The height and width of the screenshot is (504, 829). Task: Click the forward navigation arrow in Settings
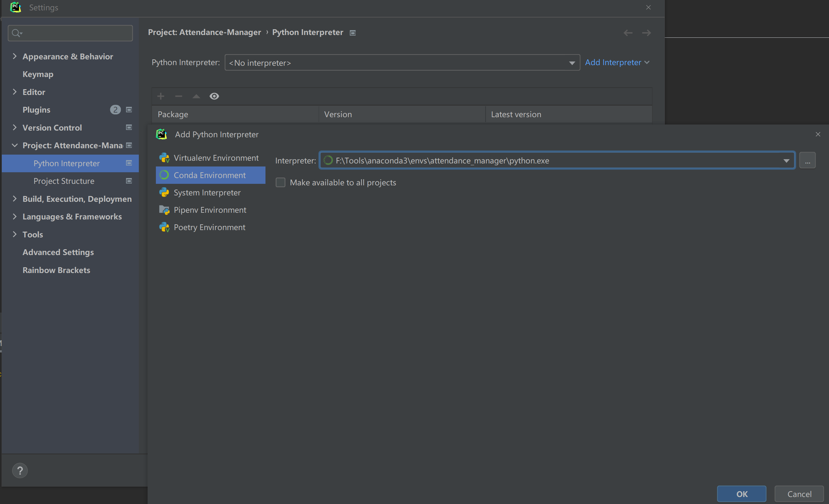[646, 33]
